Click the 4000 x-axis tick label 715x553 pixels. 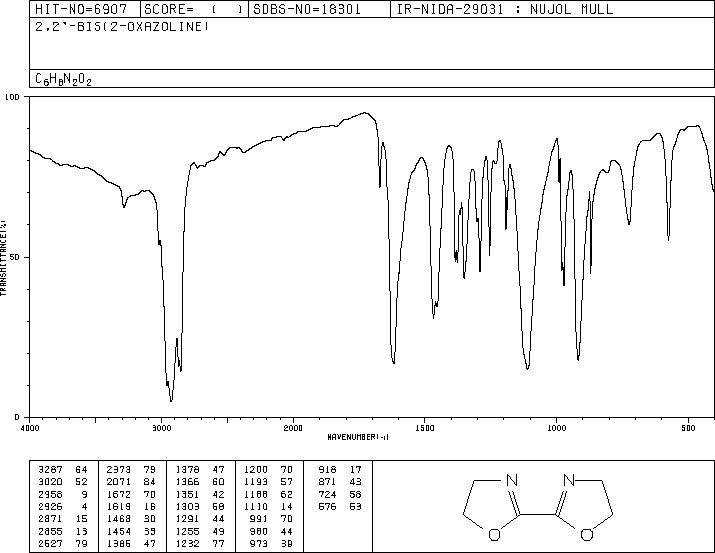(x=30, y=428)
